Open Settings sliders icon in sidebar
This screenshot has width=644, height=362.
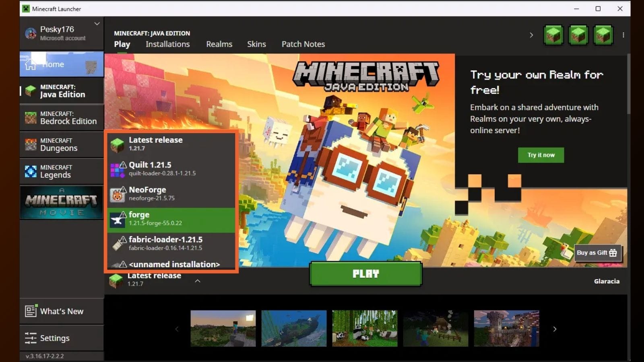pos(31,338)
